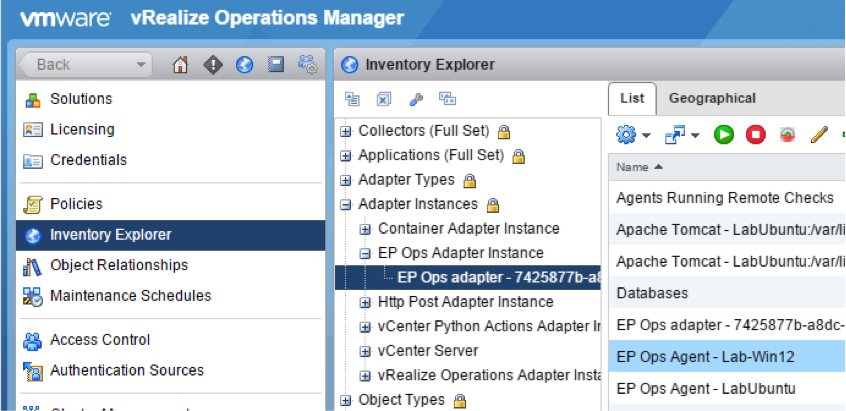Click the green Start Collecting button
The width and height of the screenshot is (846, 411).
(x=723, y=134)
